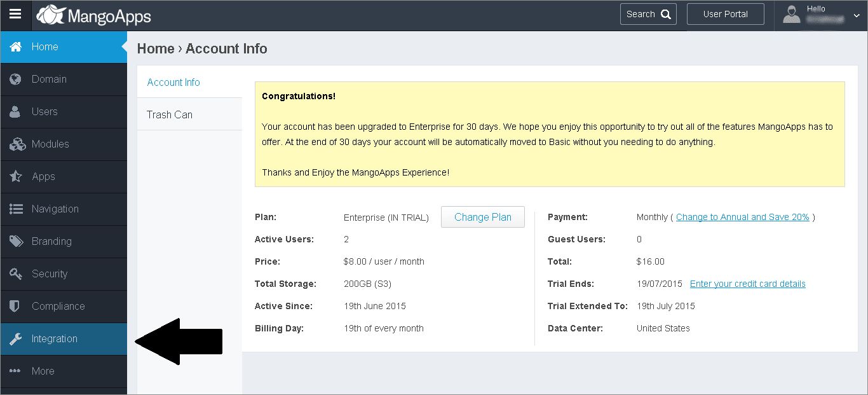
Task: Click the hamburger menu icon
Action: (x=15, y=15)
